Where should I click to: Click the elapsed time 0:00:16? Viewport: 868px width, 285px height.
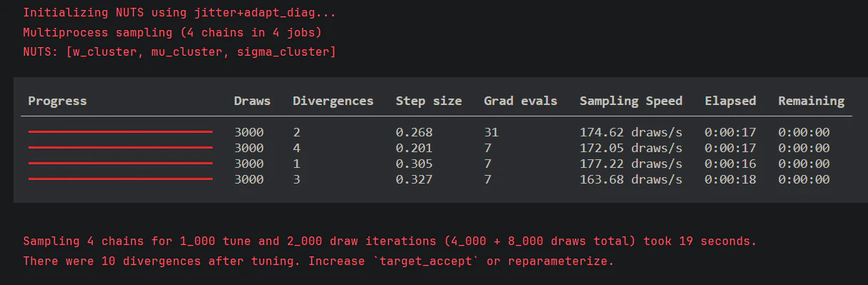point(730,164)
